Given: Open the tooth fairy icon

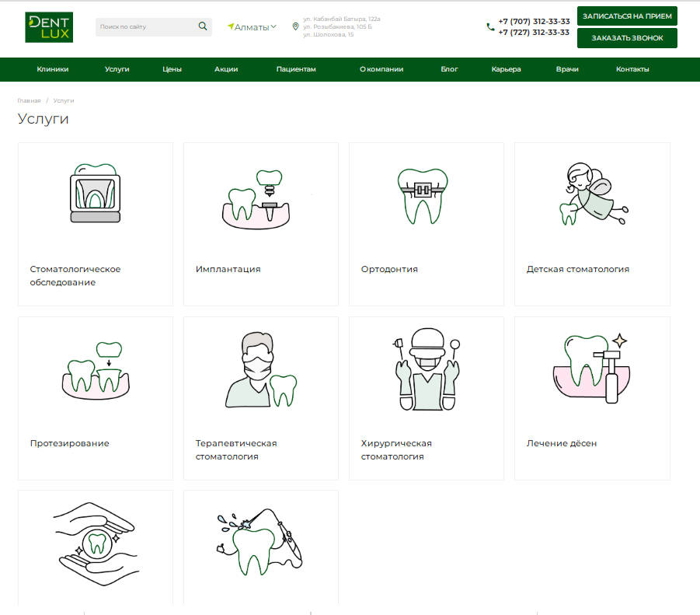Looking at the screenshot, I should pos(594,194).
